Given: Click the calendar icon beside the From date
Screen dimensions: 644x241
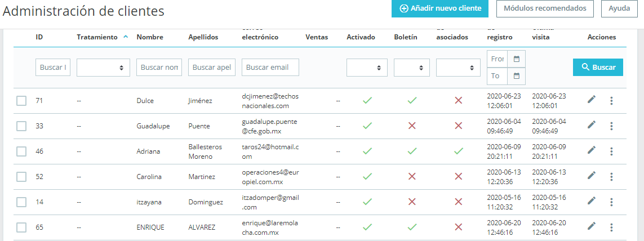Looking at the screenshot, I should pyautogui.click(x=516, y=59).
